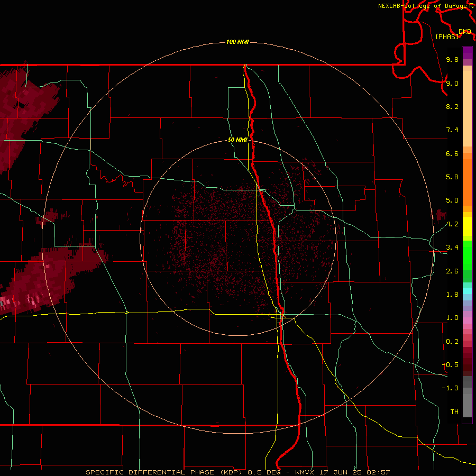Click the 4.2 value on the color scale

(452, 224)
